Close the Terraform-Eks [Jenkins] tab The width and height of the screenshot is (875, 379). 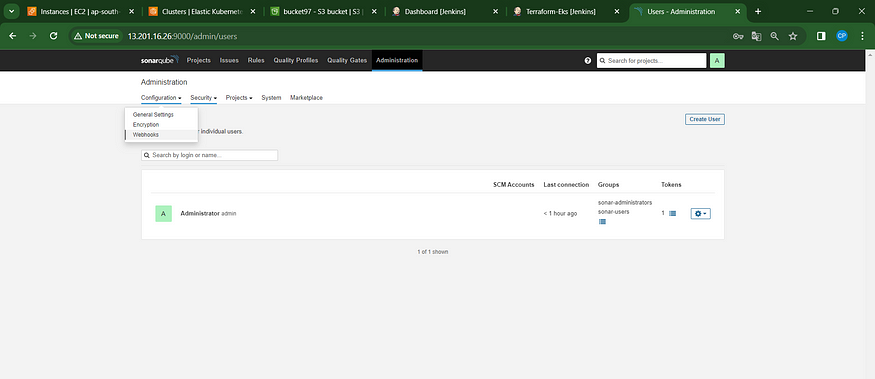point(617,12)
